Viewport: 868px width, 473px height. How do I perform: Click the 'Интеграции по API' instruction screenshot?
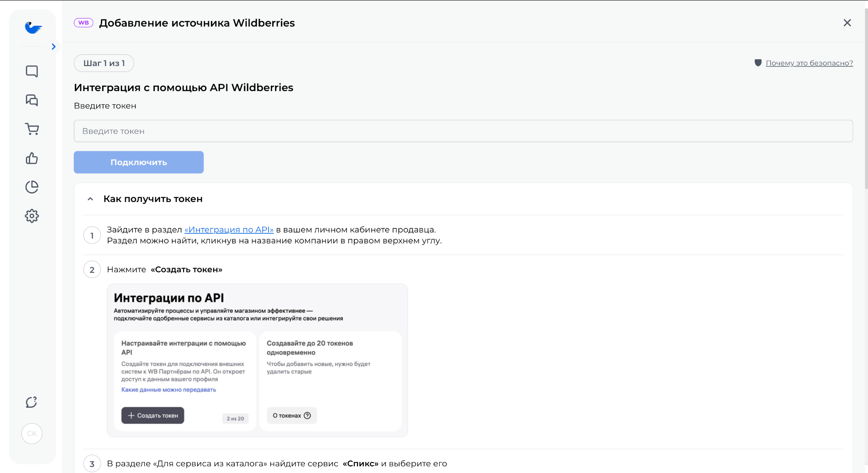[x=257, y=360]
